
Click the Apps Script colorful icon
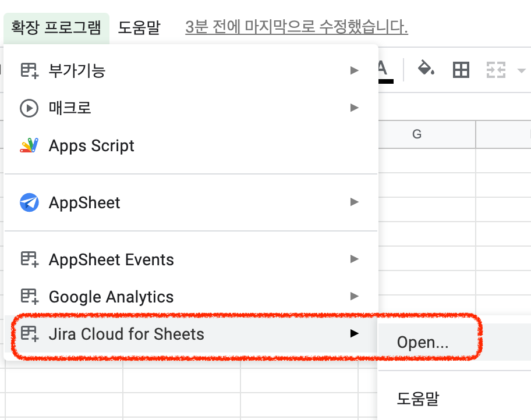(x=29, y=145)
